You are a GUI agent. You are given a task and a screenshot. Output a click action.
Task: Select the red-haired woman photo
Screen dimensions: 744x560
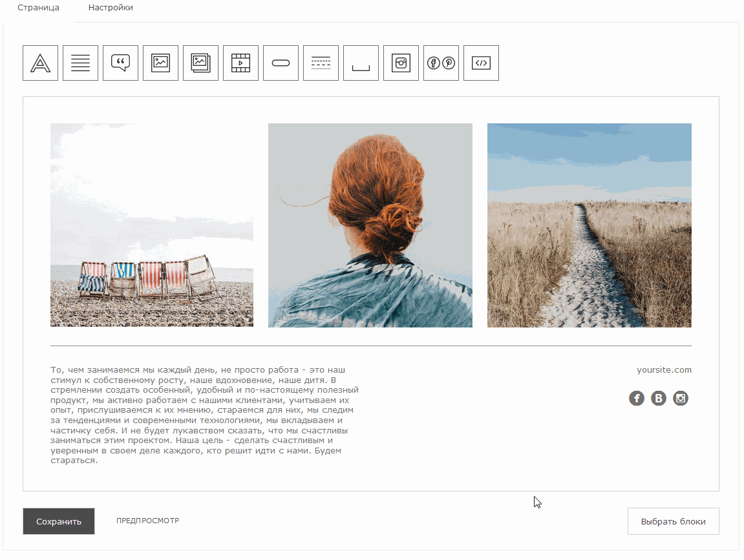(370, 225)
